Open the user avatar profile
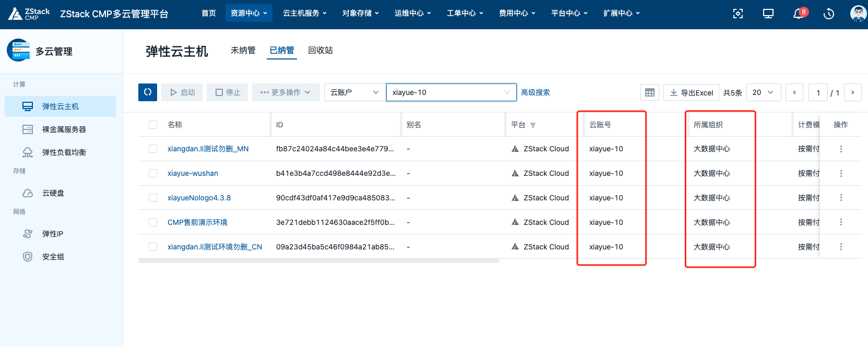The height and width of the screenshot is (347, 868). 858,14
